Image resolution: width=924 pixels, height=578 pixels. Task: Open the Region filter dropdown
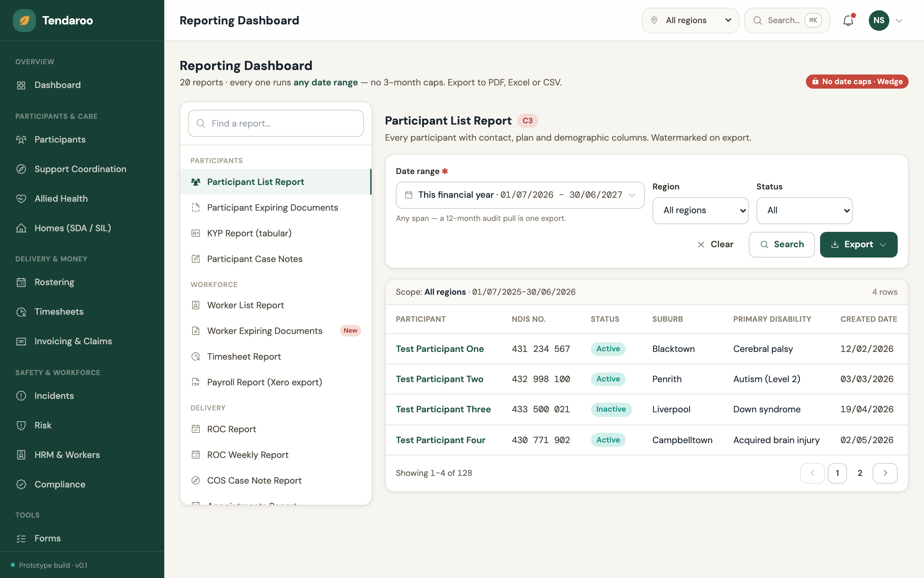point(700,211)
